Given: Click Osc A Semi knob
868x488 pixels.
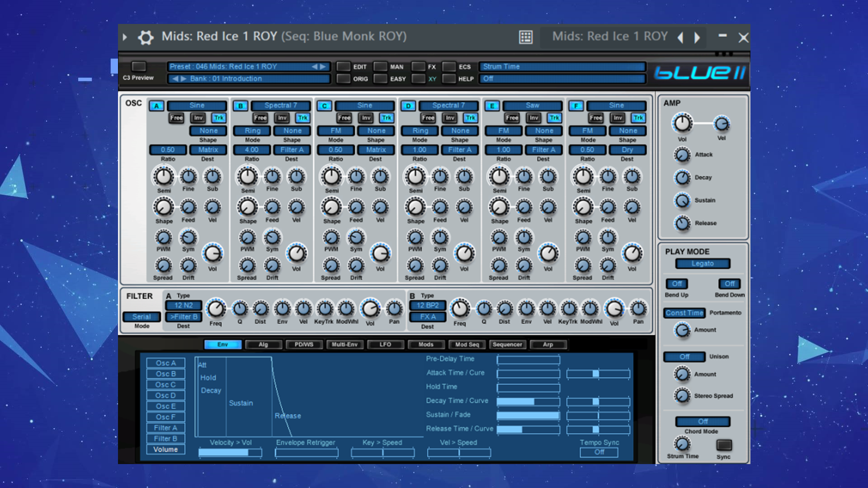Looking at the screenshot, I should [164, 177].
